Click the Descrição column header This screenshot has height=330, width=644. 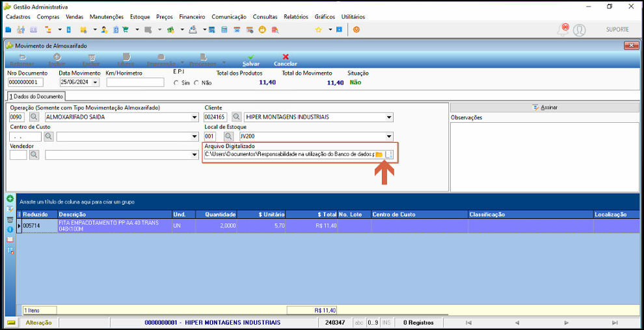tap(114, 214)
